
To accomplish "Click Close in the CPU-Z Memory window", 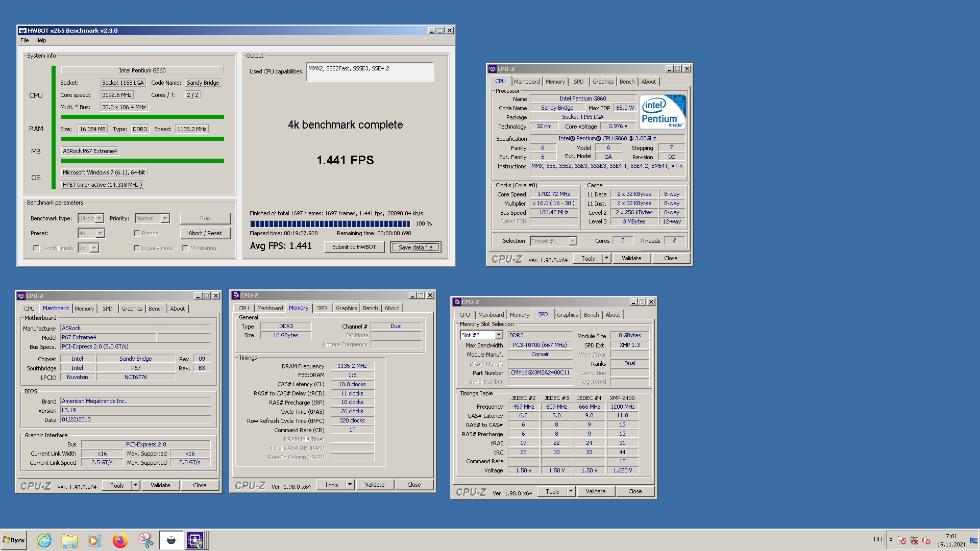I will (414, 485).
